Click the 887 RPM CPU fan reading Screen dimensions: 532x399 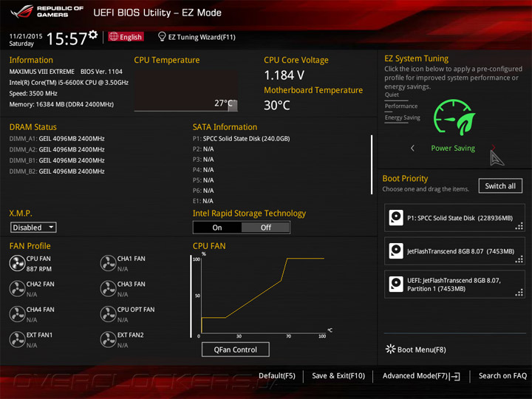tap(39, 269)
